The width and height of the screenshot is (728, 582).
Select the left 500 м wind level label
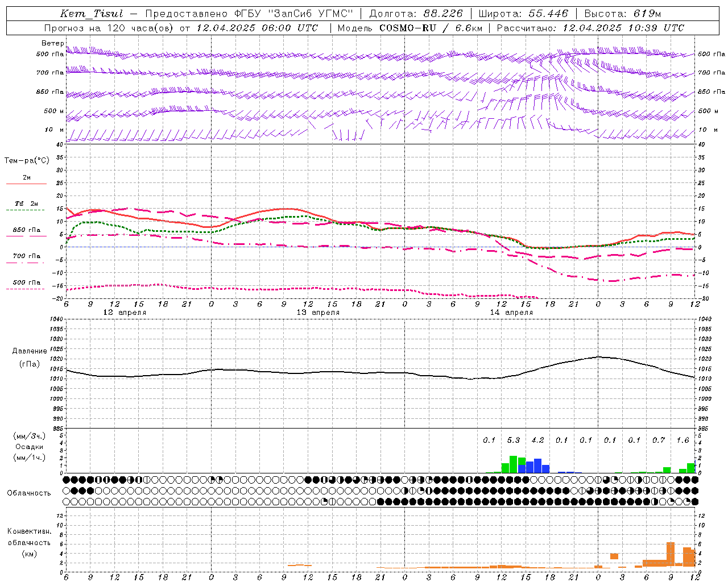pos(55,111)
